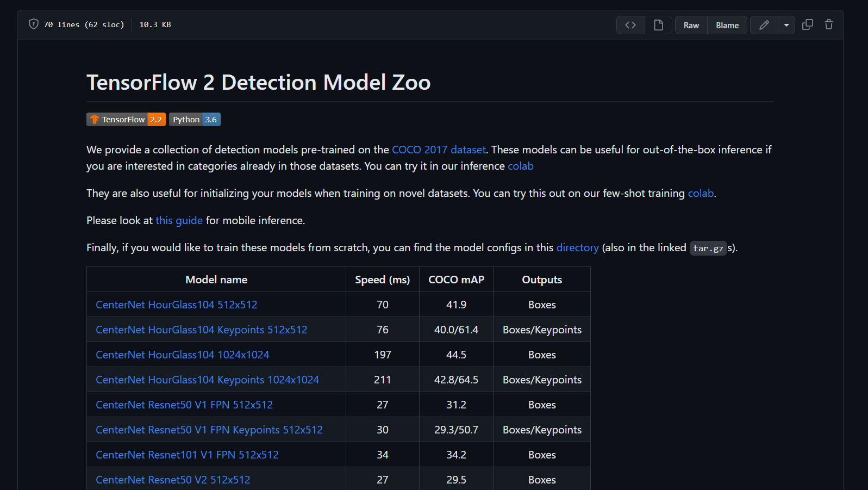Click the 'TensorFlow 2 Detection Model Zoo' heading

pyautogui.click(x=259, y=83)
